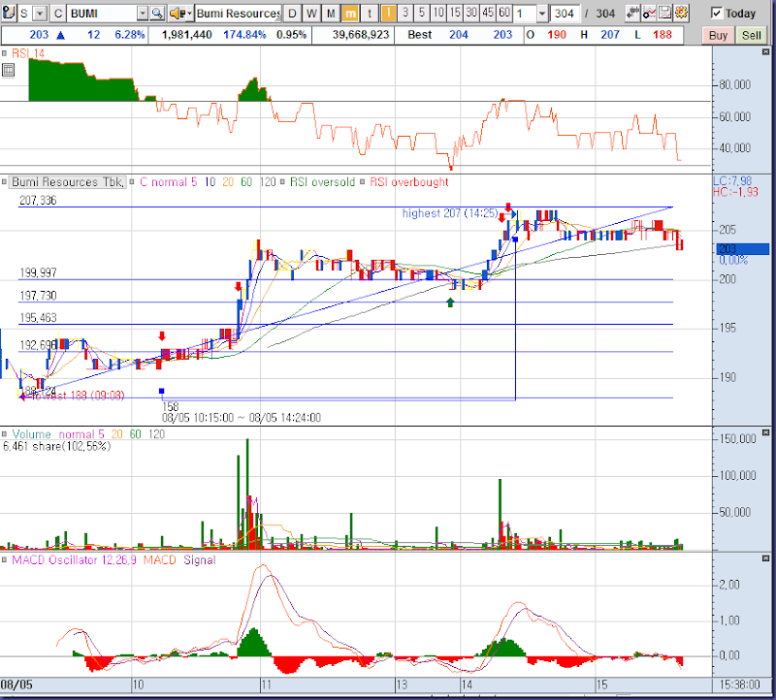Click the Volume legend square marker
This screenshot has width=776, height=700.
pos(4,433)
